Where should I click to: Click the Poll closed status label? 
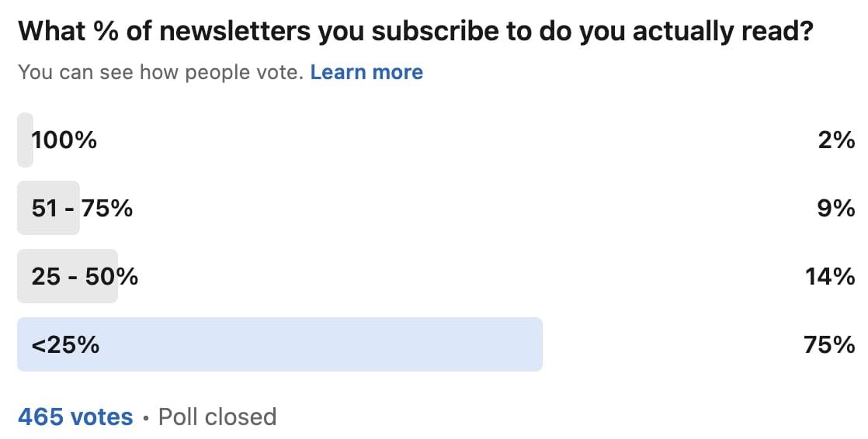[x=217, y=417]
